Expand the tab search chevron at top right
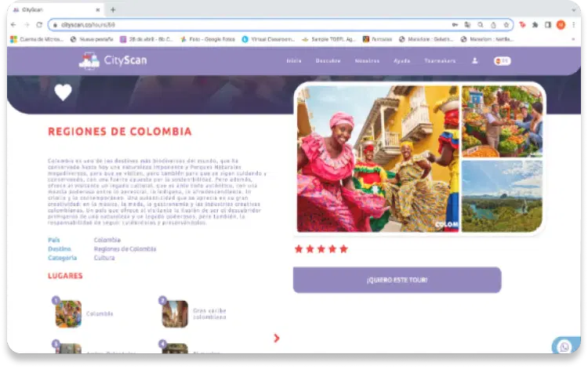 (574, 10)
